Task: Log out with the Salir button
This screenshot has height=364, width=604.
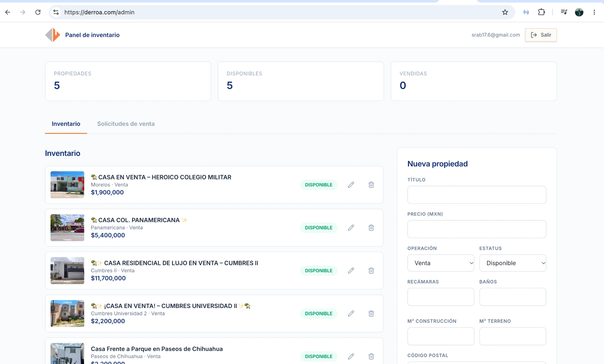Action: point(541,35)
